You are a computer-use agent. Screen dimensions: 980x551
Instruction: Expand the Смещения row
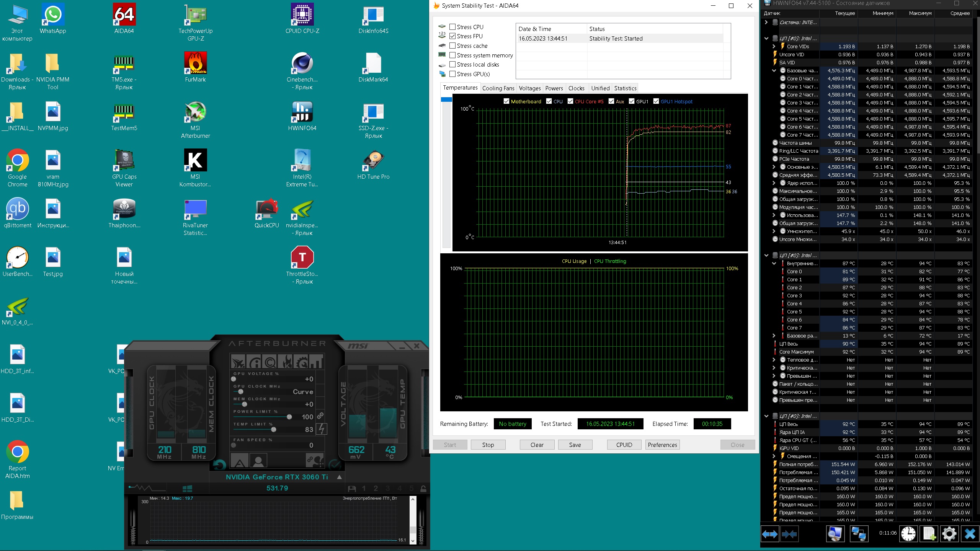[774, 456]
